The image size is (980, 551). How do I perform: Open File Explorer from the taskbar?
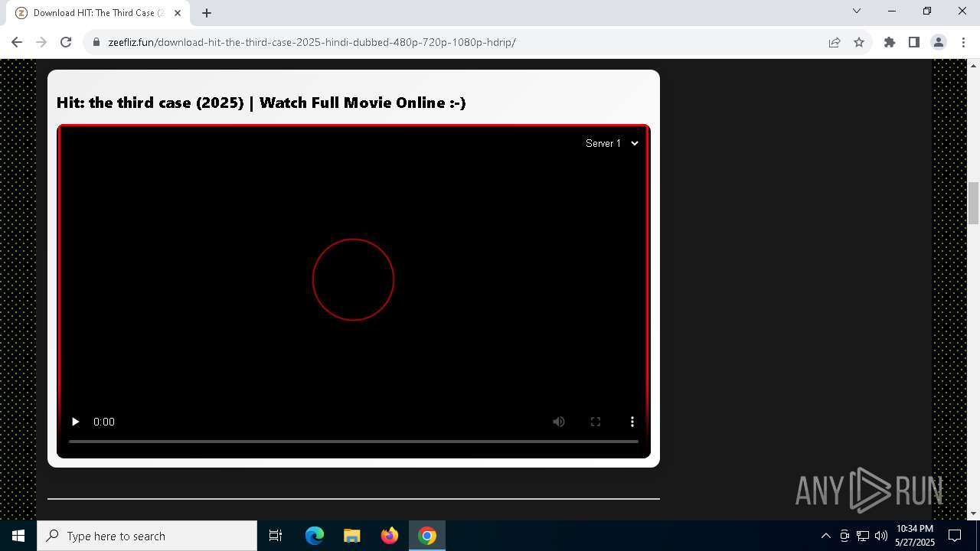coord(352,536)
